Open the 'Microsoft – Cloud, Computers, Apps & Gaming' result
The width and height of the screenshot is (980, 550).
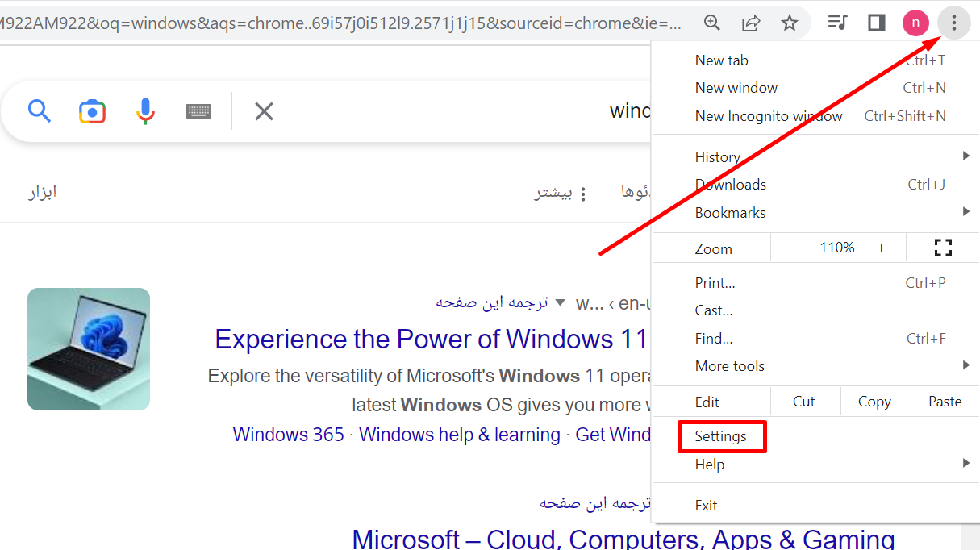[x=623, y=539]
